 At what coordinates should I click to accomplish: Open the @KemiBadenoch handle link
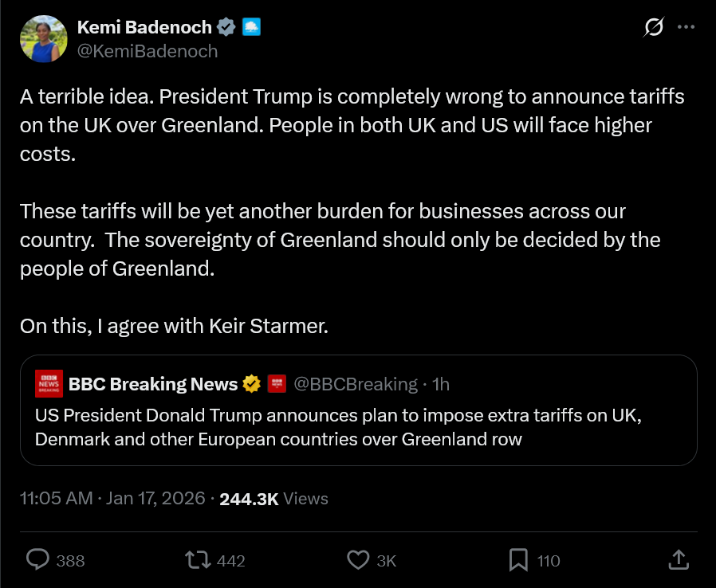point(147,51)
